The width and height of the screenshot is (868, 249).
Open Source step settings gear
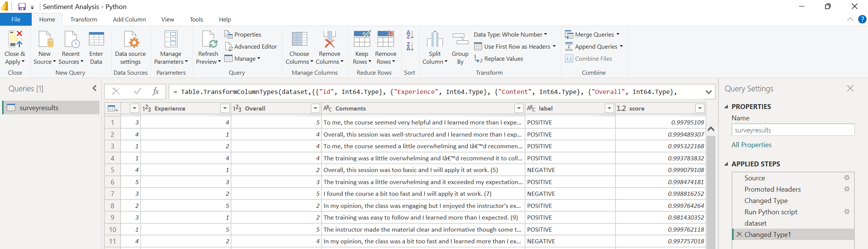[x=847, y=178]
